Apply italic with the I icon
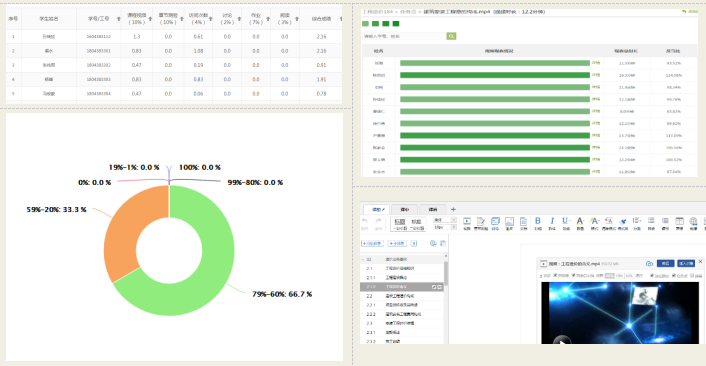Image resolution: width=706 pixels, height=366 pixels. pos(552,221)
